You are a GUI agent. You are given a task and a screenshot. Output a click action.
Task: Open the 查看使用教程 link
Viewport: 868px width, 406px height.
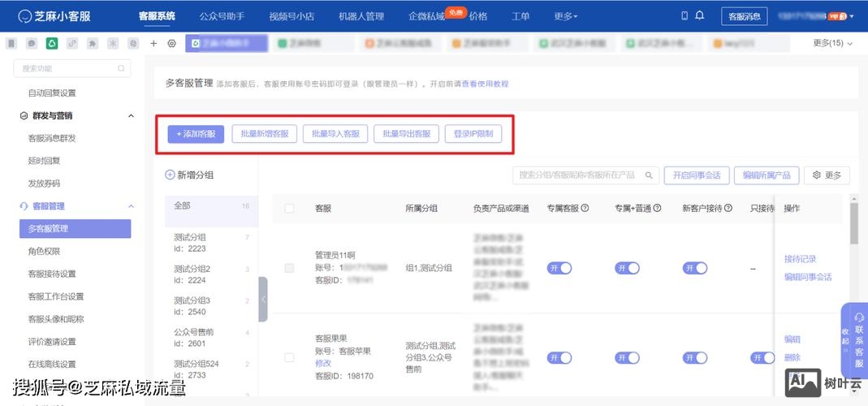coord(486,84)
